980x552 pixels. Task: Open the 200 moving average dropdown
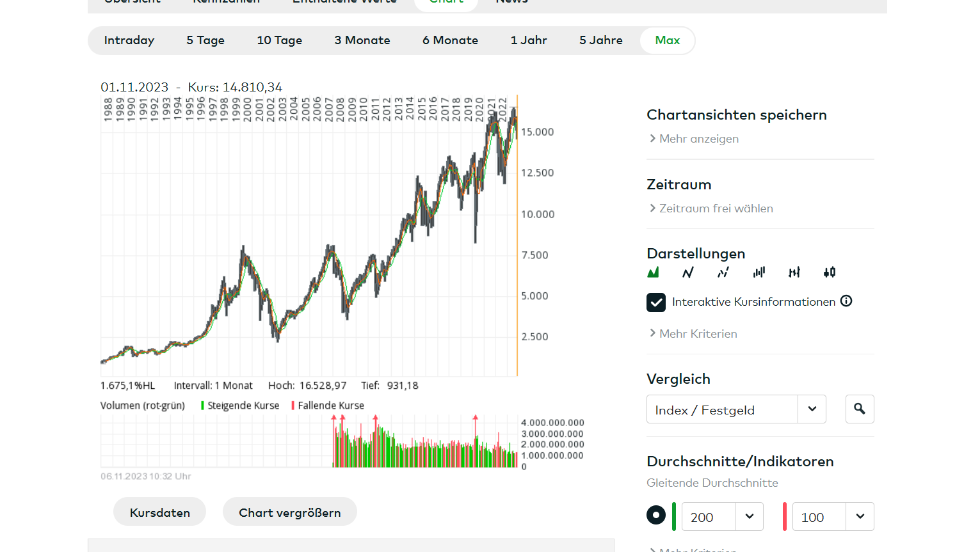coord(722,517)
